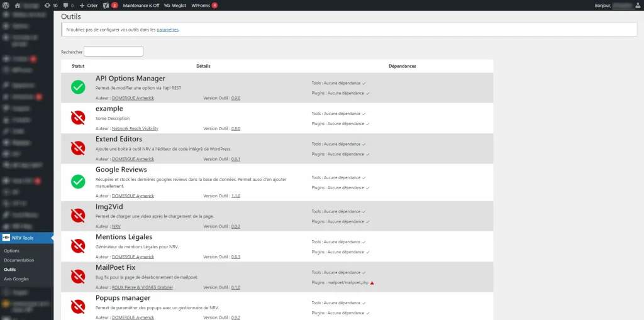Image resolution: width=644 pixels, height=320 pixels.
Task: Click the Détails column header
Action: [x=203, y=66]
